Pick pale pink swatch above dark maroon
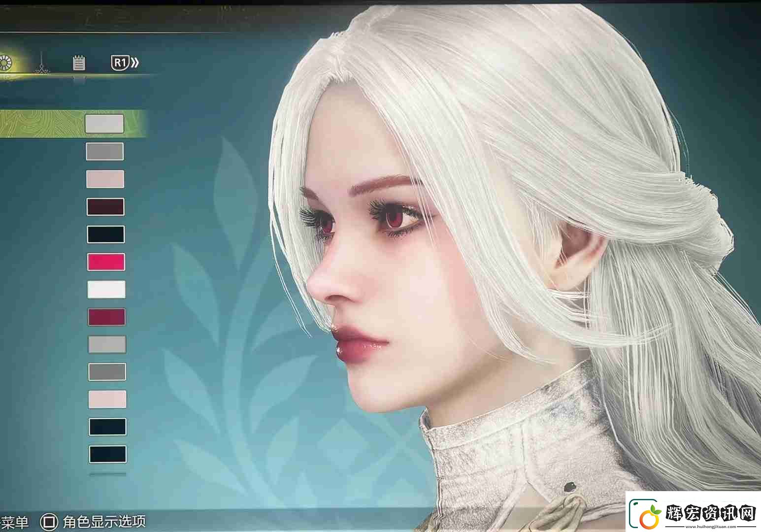Screen dimensions: 761x532 coord(105,179)
